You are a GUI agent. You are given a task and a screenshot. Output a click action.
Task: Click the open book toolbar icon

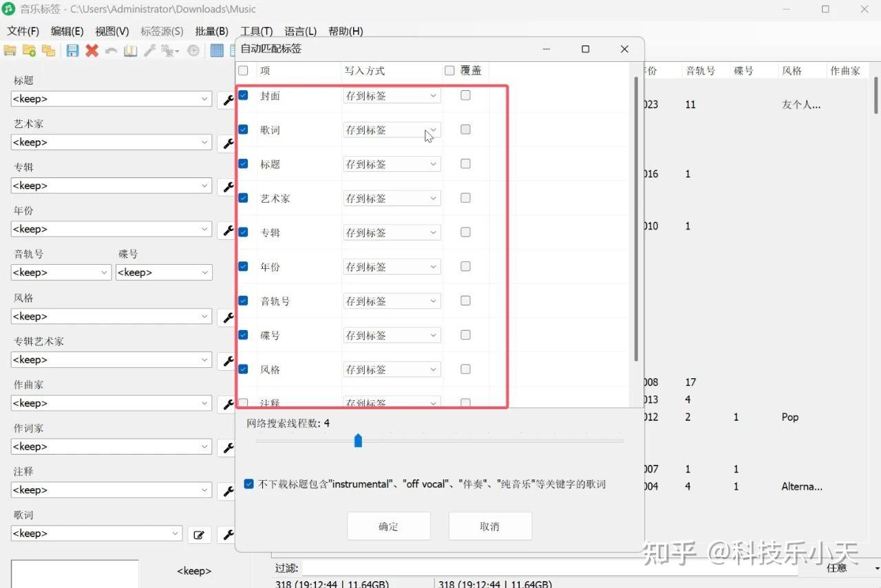[130, 50]
